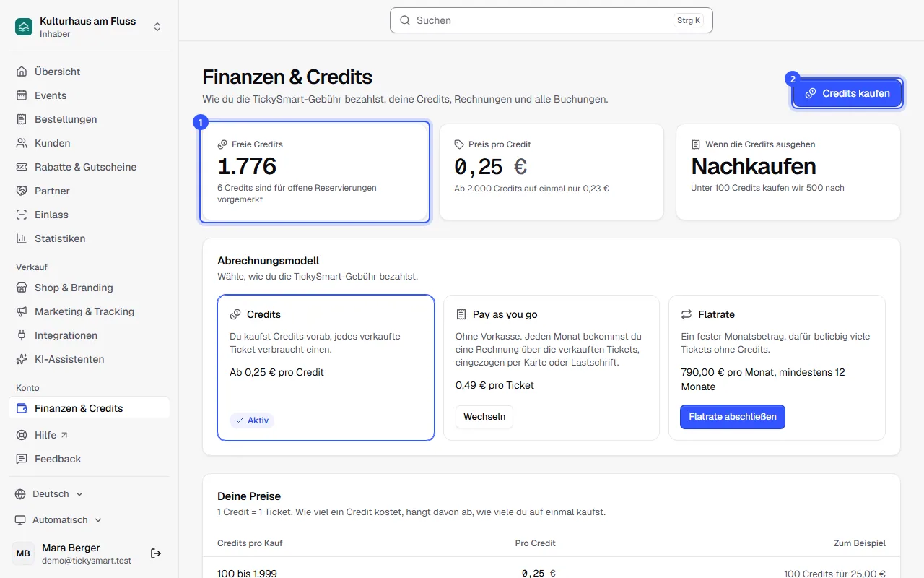Select the Events calendar icon

(x=22, y=95)
